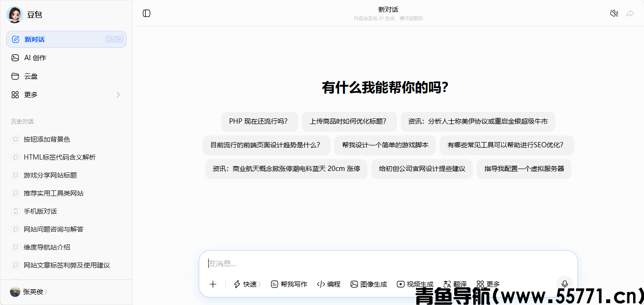644x305 pixels.
Task: Click the 云盘 folder icon
Action: click(15, 76)
